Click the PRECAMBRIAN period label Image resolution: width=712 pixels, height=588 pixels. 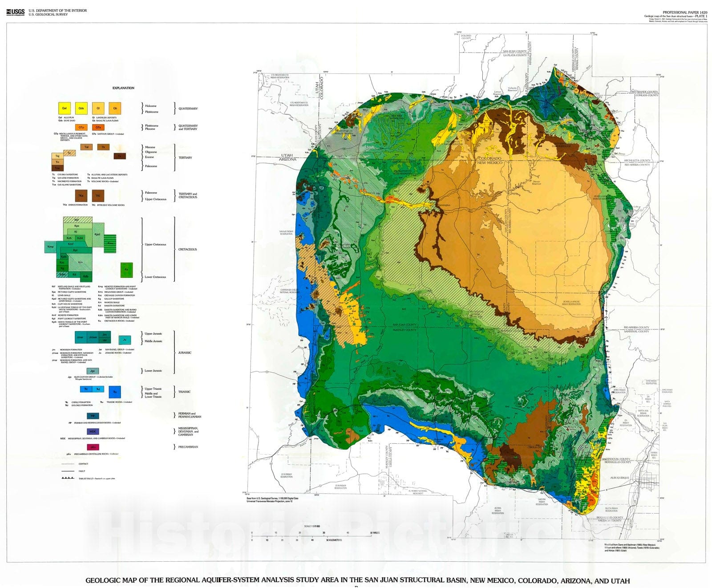(188, 447)
